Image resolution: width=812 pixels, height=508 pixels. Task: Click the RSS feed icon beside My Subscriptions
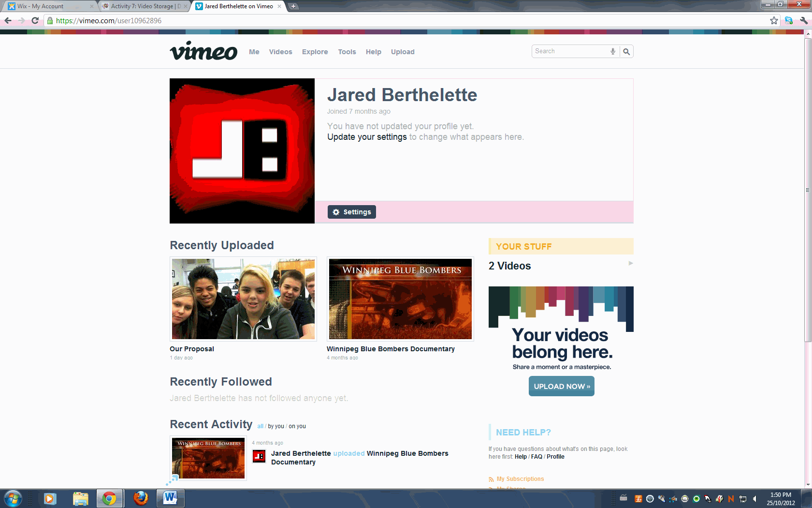[x=491, y=479]
